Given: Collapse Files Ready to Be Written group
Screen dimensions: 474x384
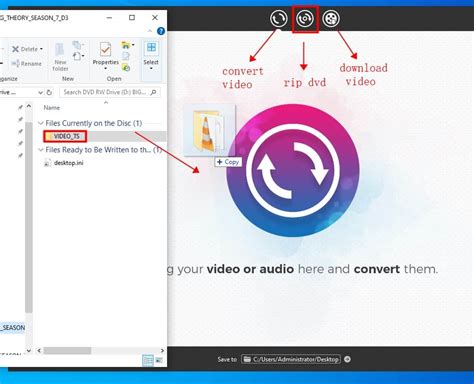Looking at the screenshot, I should pyautogui.click(x=41, y=150).
